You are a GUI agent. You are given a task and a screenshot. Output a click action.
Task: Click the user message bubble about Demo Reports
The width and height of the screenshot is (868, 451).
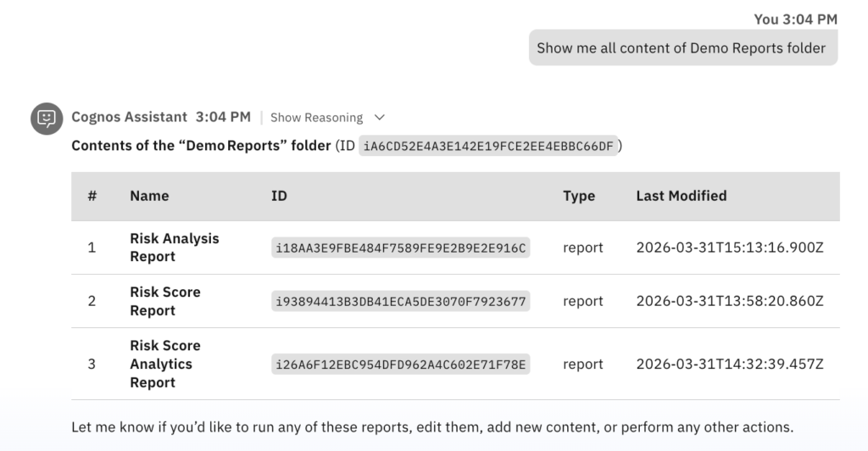pos(682,48)
